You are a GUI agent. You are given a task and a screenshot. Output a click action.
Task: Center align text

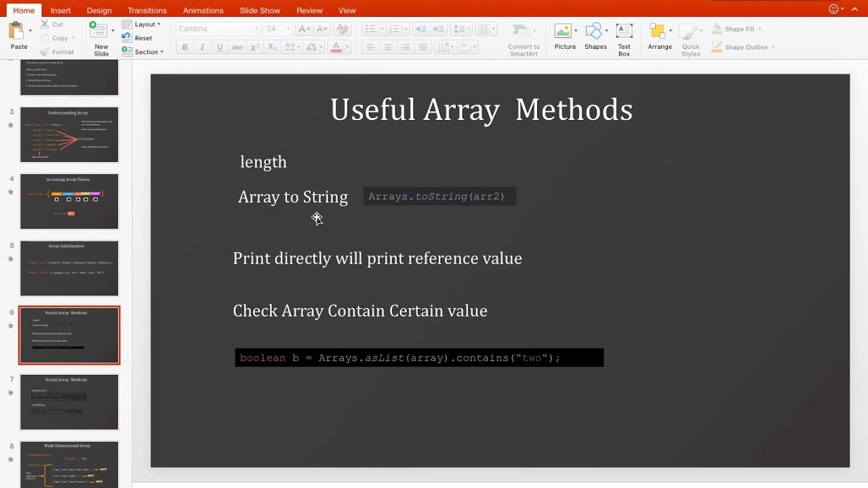point(388,47)
